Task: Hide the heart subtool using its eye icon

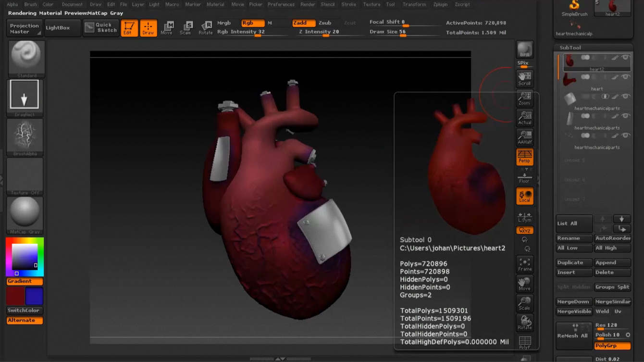Action: click(x=625, y=77)
